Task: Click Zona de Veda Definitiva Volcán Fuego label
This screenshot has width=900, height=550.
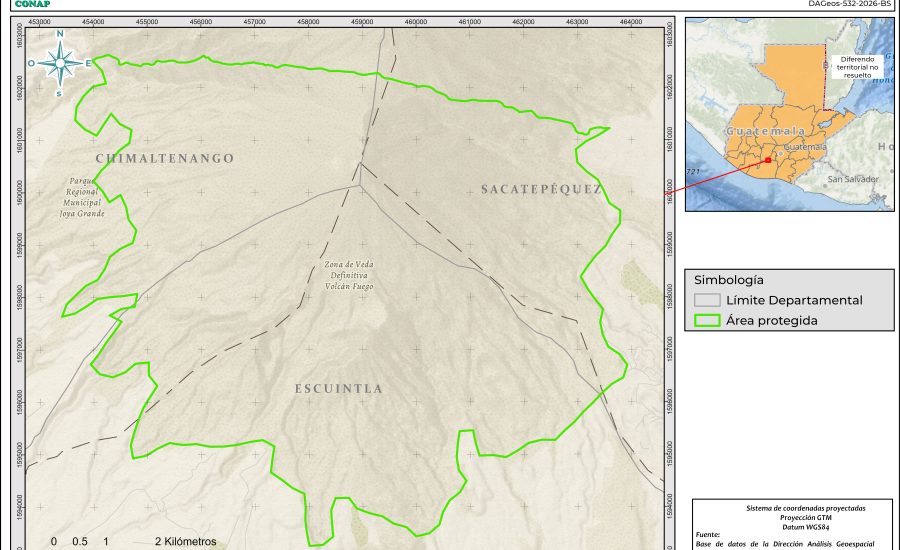Action: click(x=348, y=275)
